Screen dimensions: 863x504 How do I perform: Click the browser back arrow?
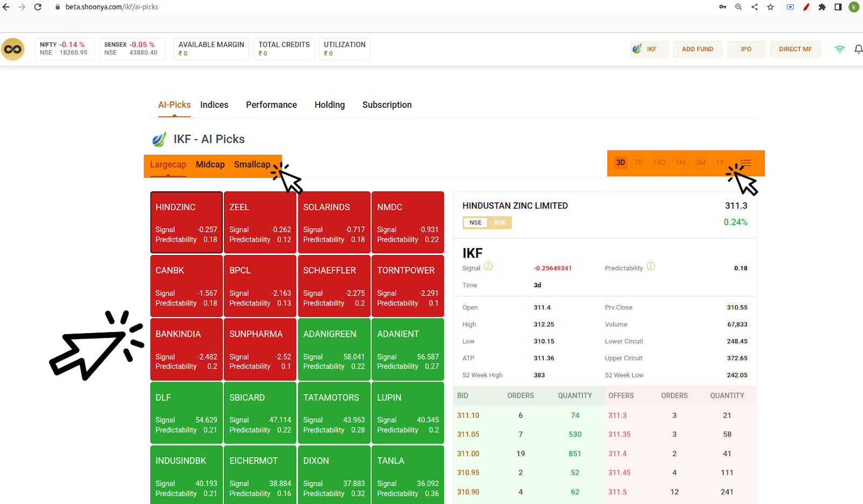(6, 7)
